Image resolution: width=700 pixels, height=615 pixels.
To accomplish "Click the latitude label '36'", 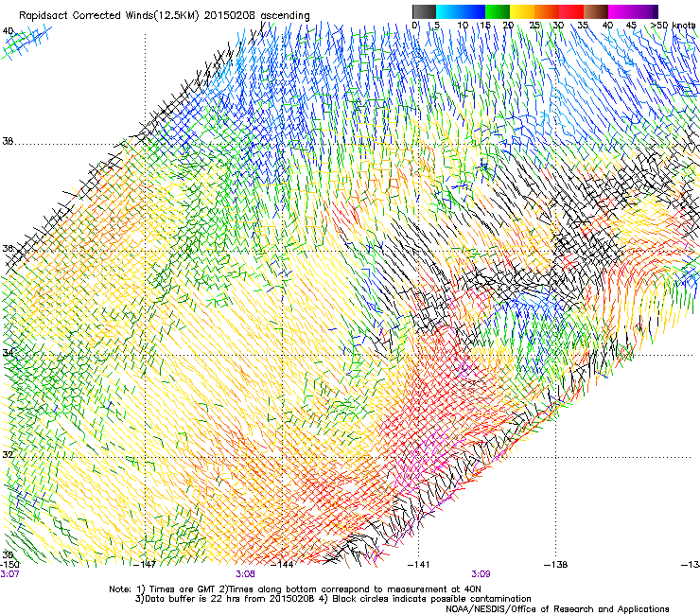I will point(8,248).
